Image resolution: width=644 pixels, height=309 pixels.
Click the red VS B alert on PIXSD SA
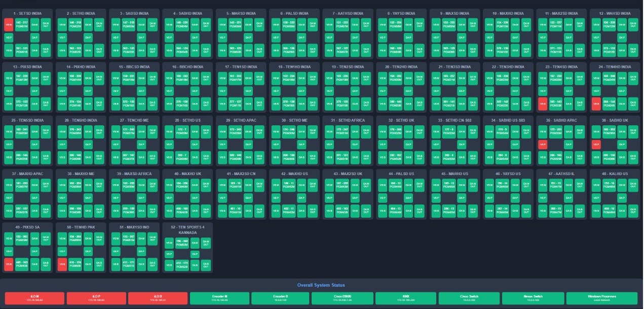coord(9,264)
